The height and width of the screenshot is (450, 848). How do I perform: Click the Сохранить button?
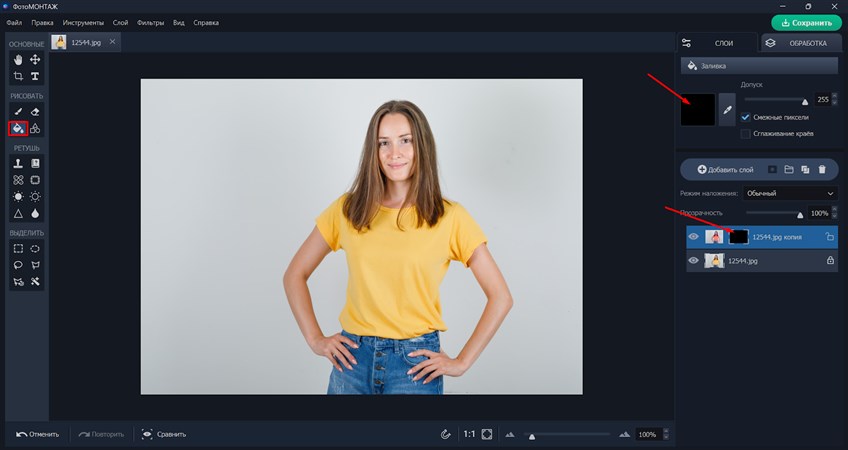point(806,22)
